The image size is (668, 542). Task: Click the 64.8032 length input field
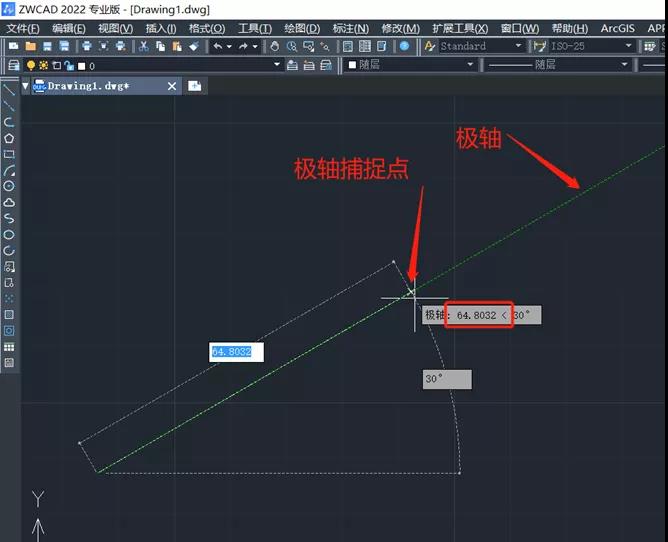[x=236, y=352]
